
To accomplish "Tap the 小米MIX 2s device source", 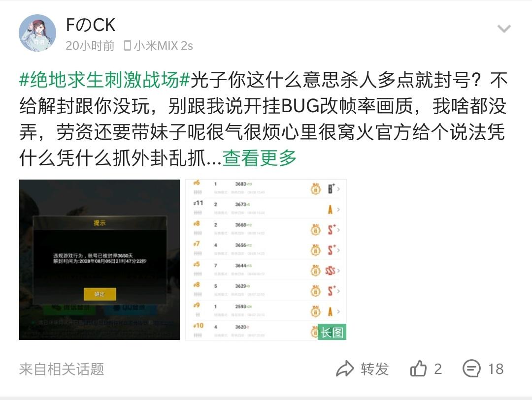I will click(163, 45).
